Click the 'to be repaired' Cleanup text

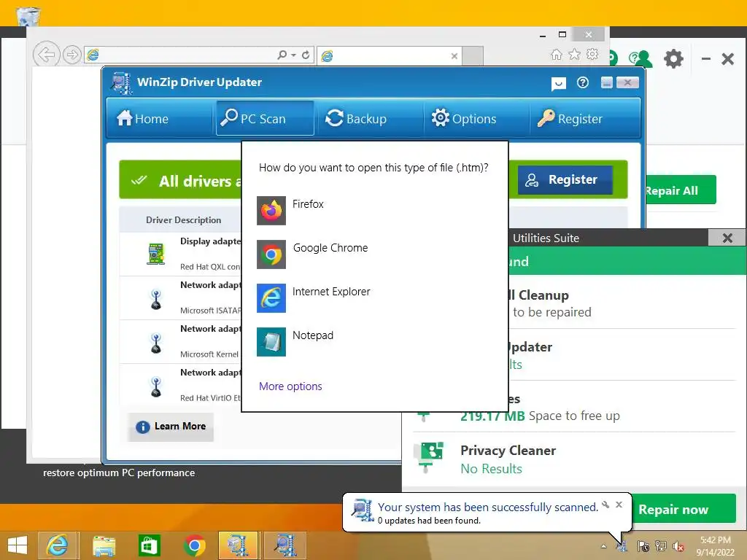[551, 312]
